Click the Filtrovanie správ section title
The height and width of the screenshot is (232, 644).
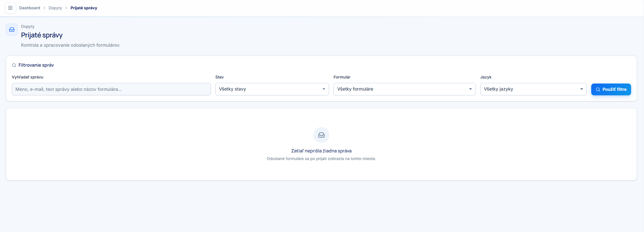[36, 65]
